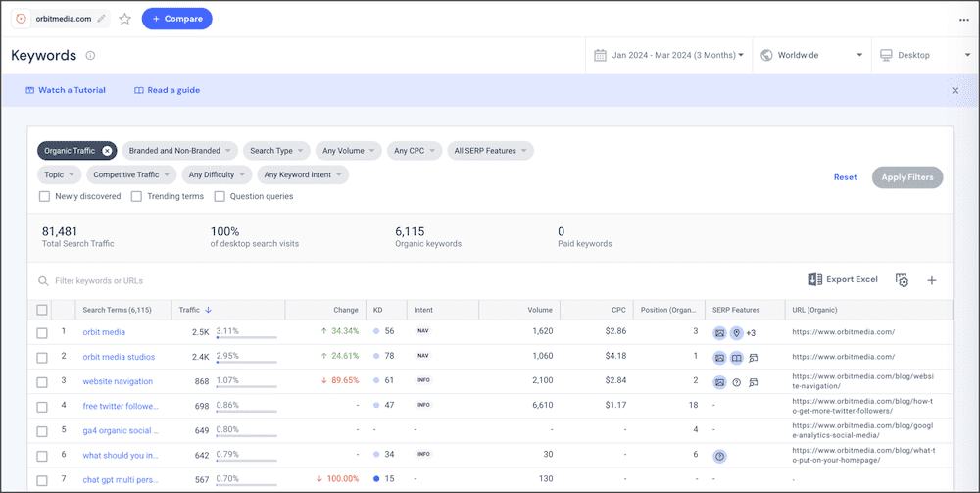
Task: Open the Competitive Traffic filter
Action: [132, 175]
